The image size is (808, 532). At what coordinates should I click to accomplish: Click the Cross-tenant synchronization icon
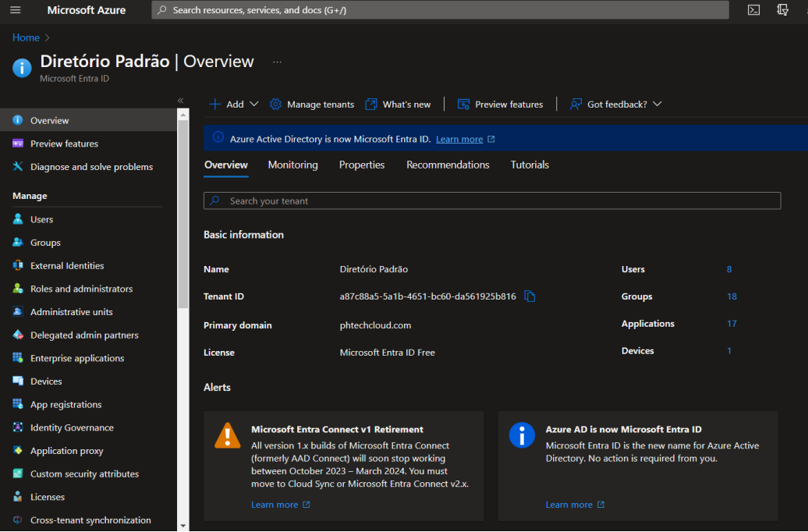click(17, 520)
